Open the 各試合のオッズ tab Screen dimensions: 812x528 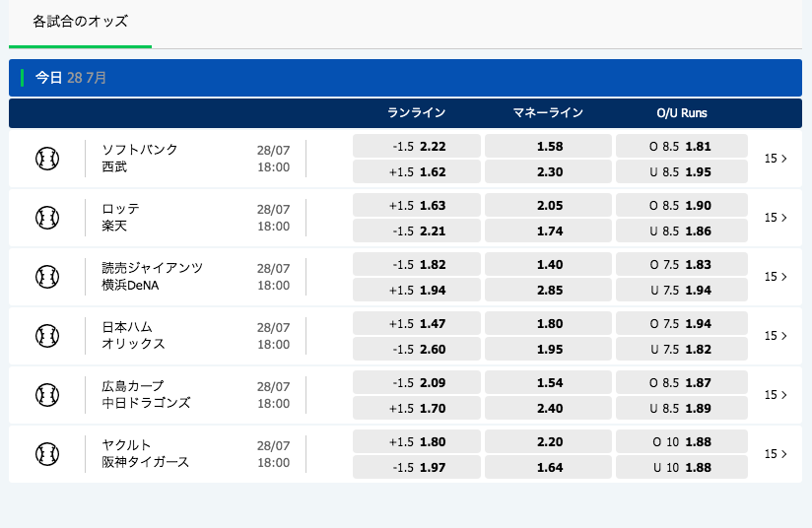80,21
